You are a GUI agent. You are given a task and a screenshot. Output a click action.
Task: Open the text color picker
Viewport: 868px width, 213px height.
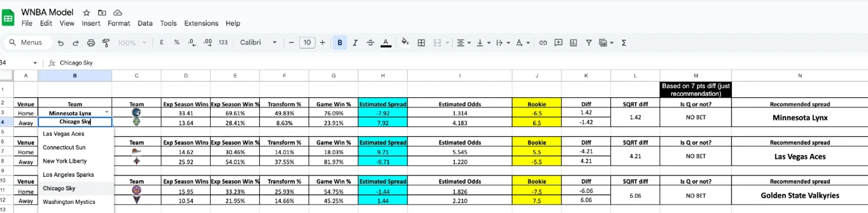point(386,42)
